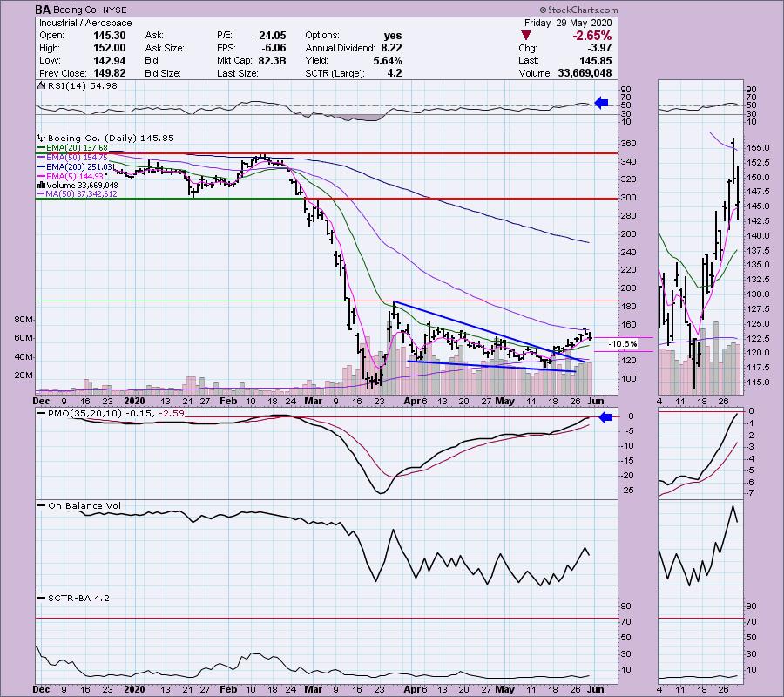Click the green EMA(20) legend line marker

tap(41, 148)
